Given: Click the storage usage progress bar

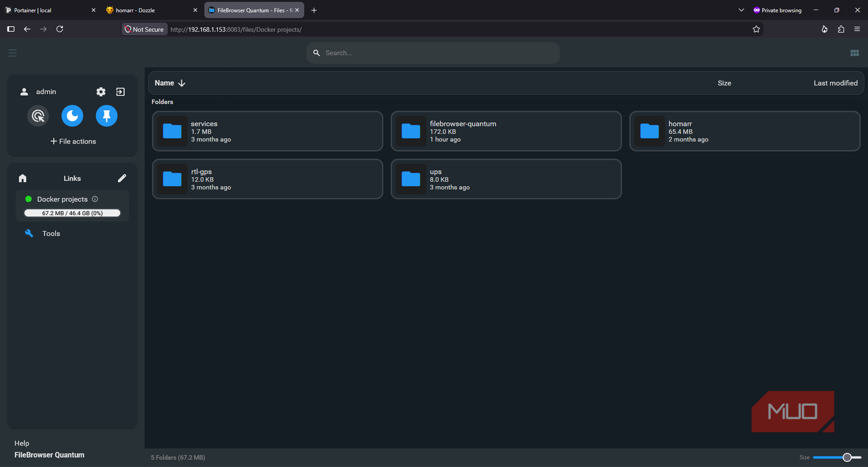Looking at the screenshot, I should (x=72, y=213).
